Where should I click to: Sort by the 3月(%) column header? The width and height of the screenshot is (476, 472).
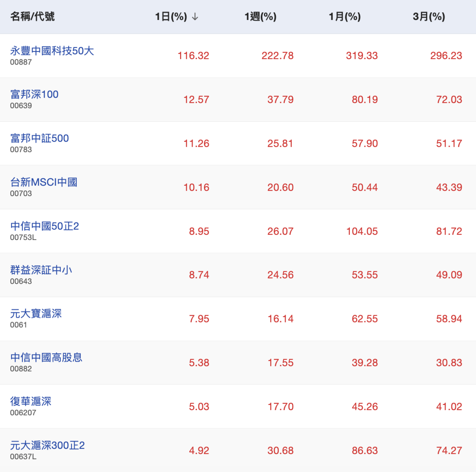pyautogui.click(x=429, y=17)
